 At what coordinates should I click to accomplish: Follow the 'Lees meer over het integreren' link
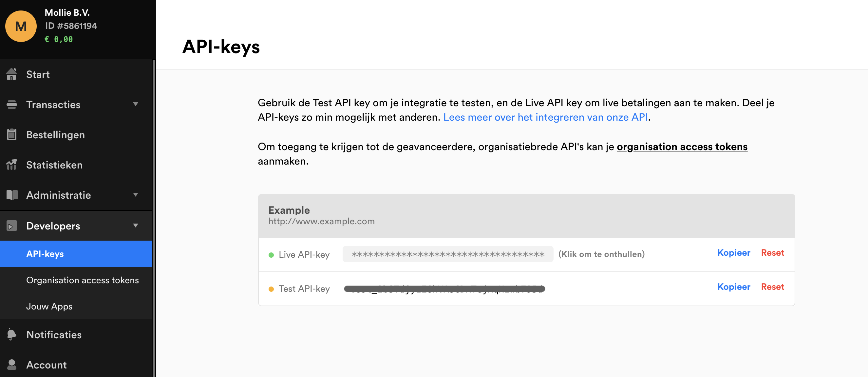pyautogui.click(x=545, y=117)
